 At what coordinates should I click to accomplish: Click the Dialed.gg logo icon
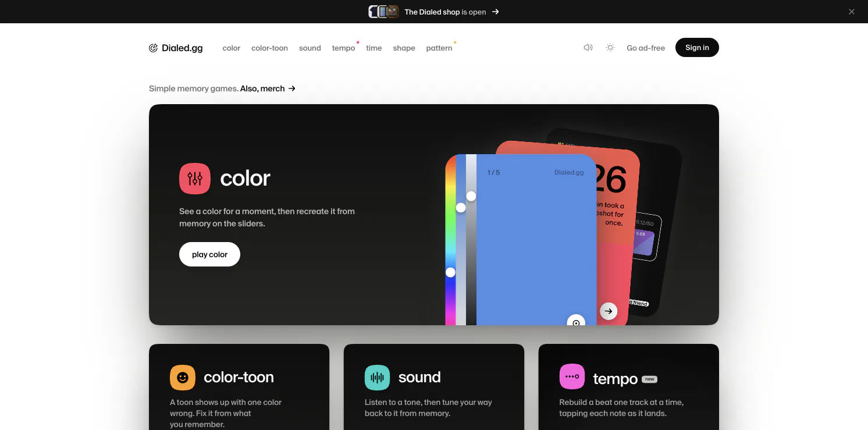[153, 48]
